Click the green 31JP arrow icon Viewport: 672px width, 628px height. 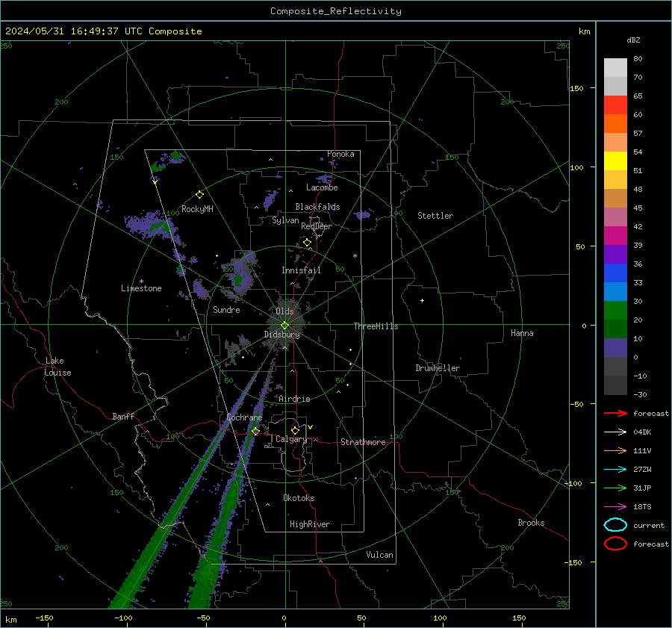pos(615,488)
